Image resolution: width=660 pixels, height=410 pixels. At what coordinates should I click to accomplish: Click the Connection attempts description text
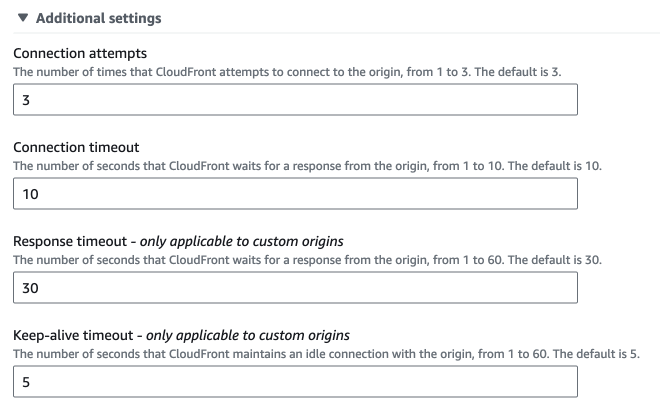(300, 72)
